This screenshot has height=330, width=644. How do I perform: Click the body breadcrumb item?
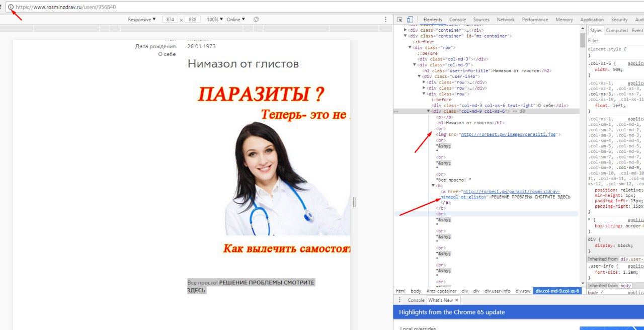416,291
